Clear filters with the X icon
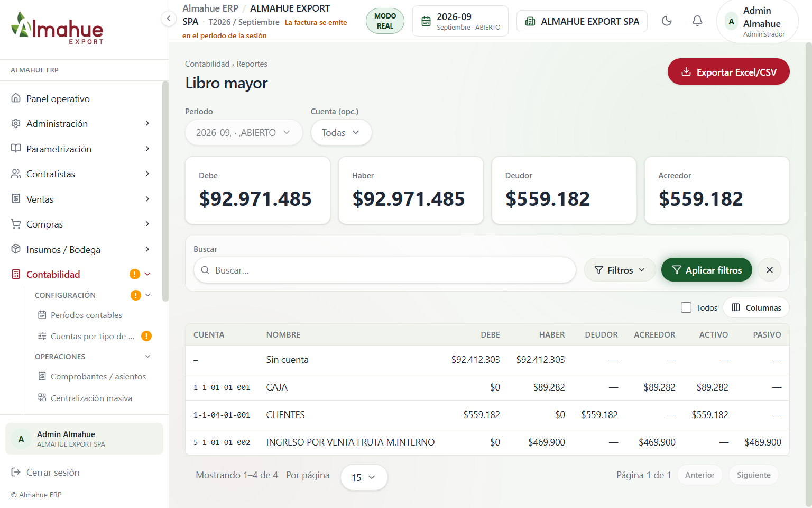Image resolution: width=812 pixels, height=508 pixels. pos(769,270)
